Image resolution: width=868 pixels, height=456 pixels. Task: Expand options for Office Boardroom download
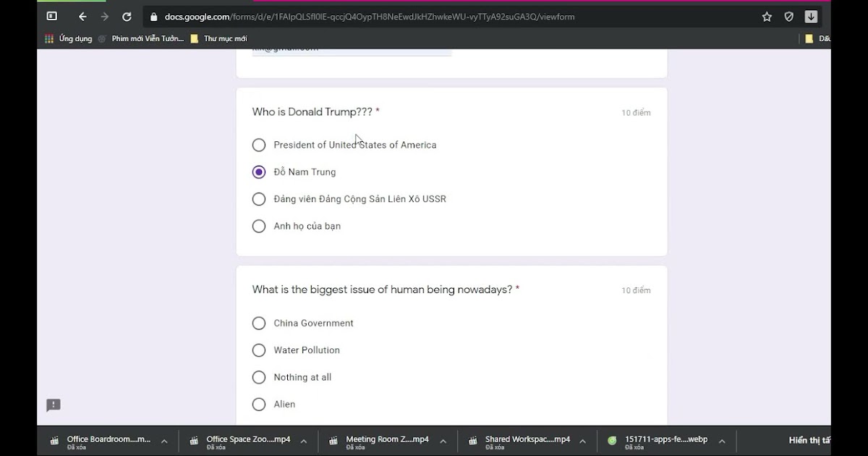(164, 442)
